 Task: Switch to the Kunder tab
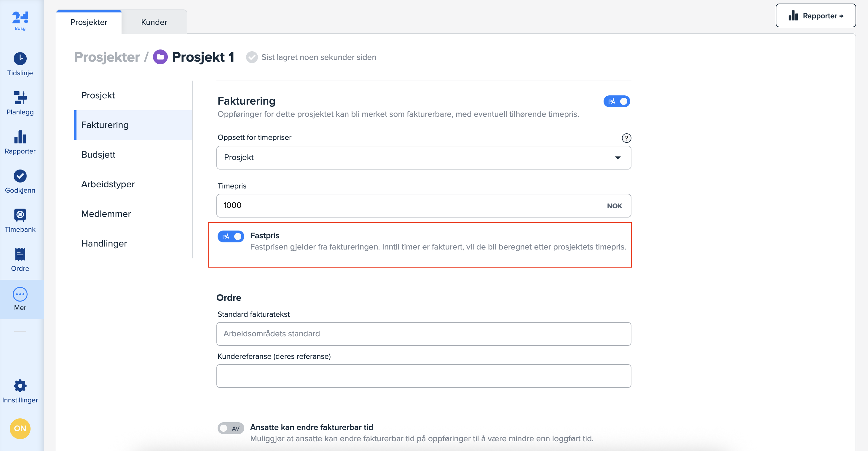tap(154, 22)
